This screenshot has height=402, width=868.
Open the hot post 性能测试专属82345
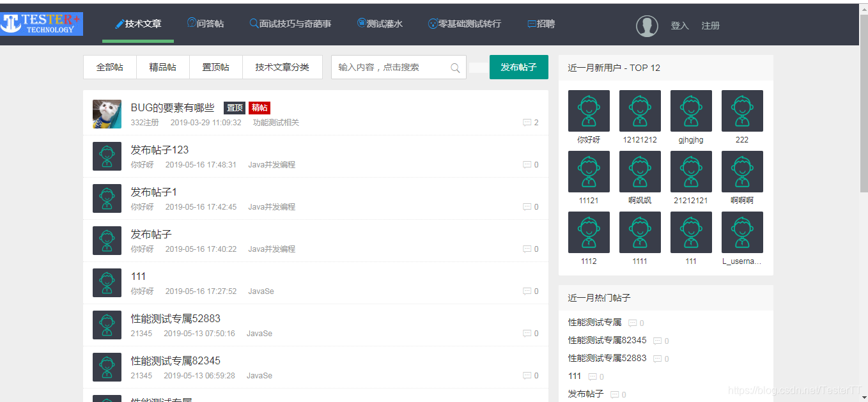(607, 341)
